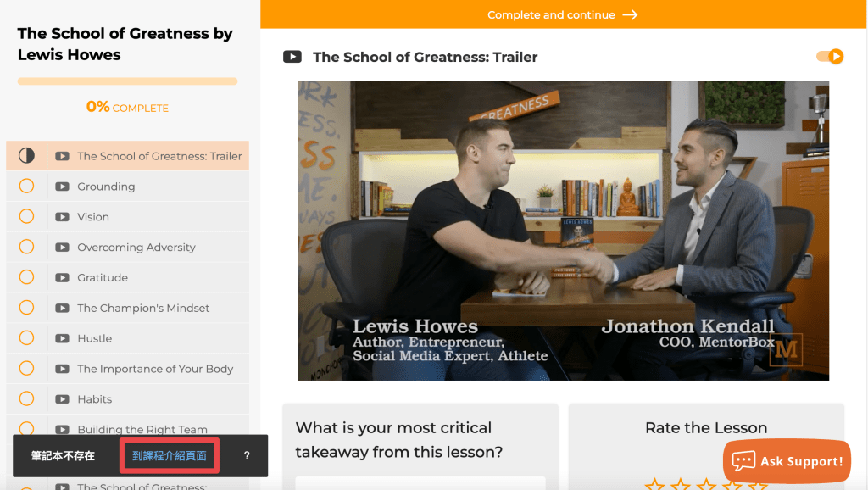This screenshot has height=490, width=868.
Task: Click the course progress bar
Action: [127, 81]
